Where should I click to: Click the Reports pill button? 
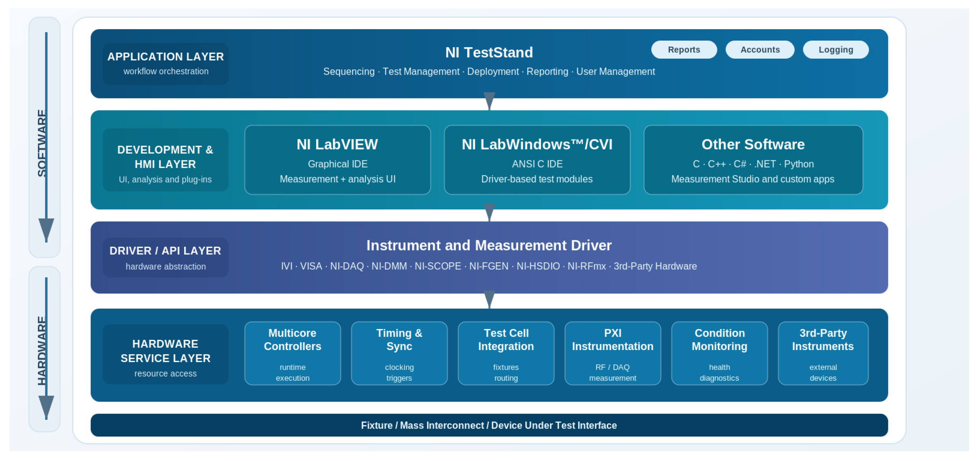684,50
